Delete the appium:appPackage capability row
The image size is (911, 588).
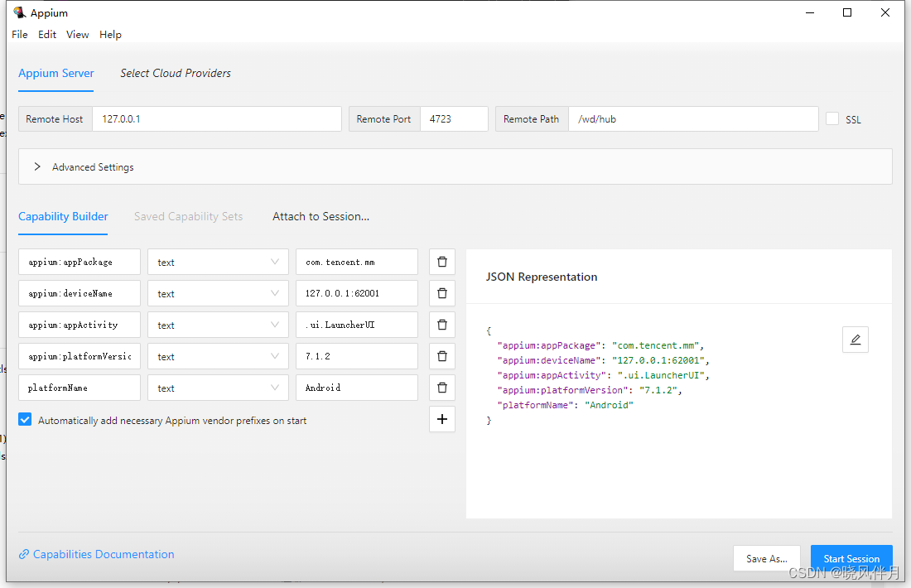441,262
